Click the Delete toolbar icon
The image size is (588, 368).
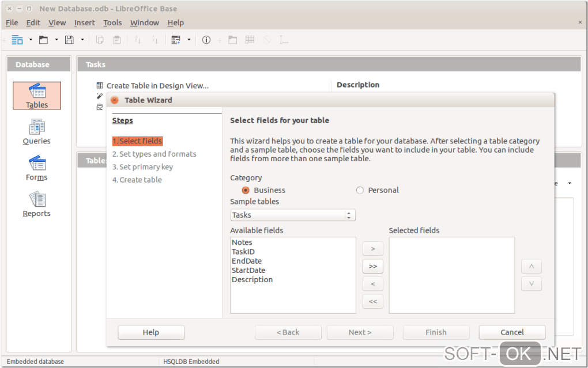click(267, 40)
